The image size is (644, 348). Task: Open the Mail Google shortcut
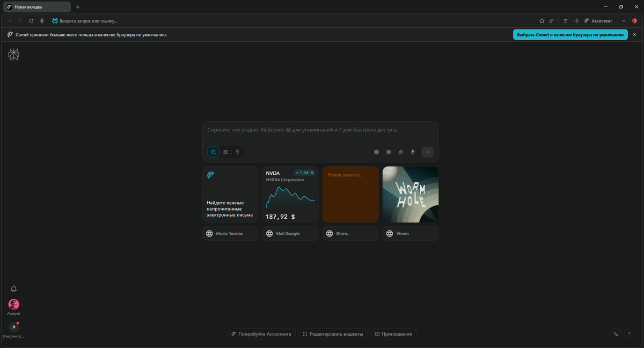coord(290,234)
